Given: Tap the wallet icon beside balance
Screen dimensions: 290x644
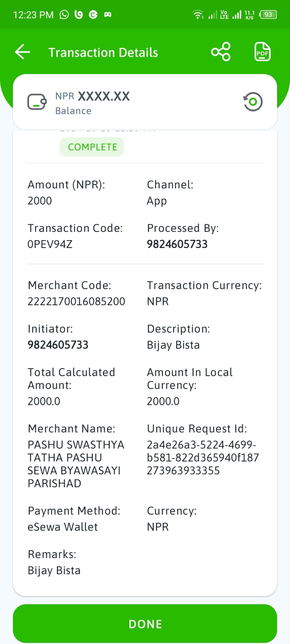Looking at the screenshot, I should tap(37, 102).
